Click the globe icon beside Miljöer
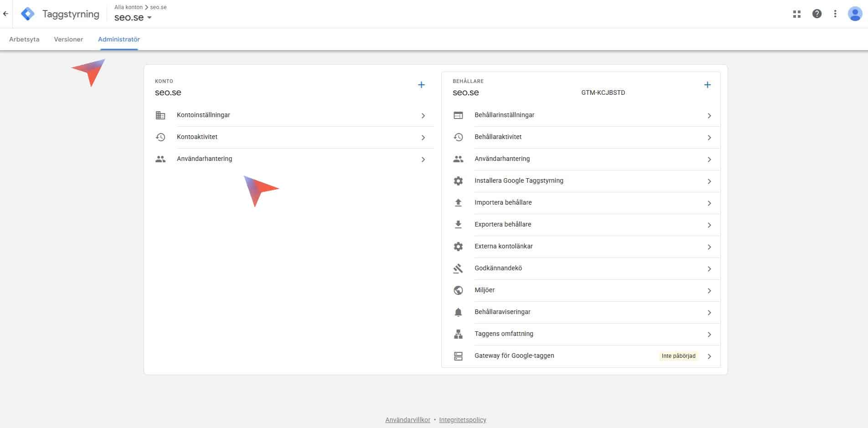Screen dimensions: 868x428 pos(458,290)
